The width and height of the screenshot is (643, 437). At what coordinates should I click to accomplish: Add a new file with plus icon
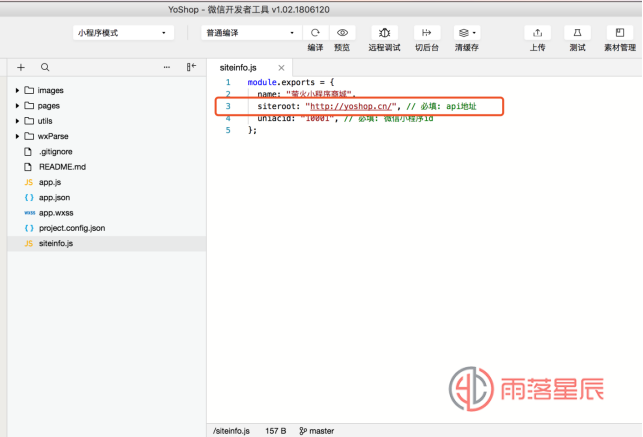pyautogui.click(x=21, y=67)
